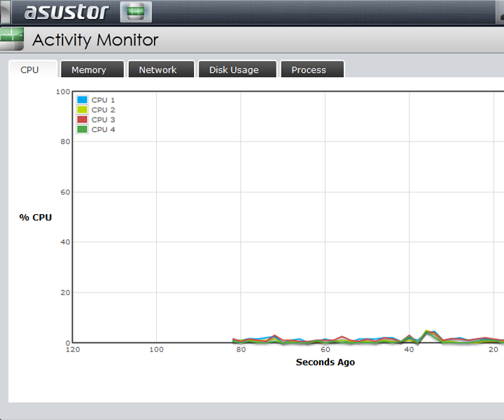Viewport: 504px width, 420px height.
Task: Click the '% CPU' y-axis label
Action: pos(35,217)
